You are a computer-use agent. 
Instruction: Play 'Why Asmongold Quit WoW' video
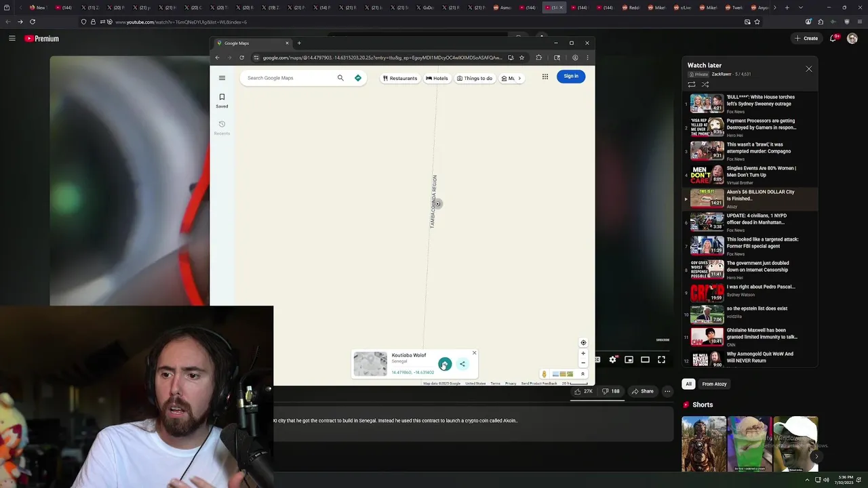(751, 358)
